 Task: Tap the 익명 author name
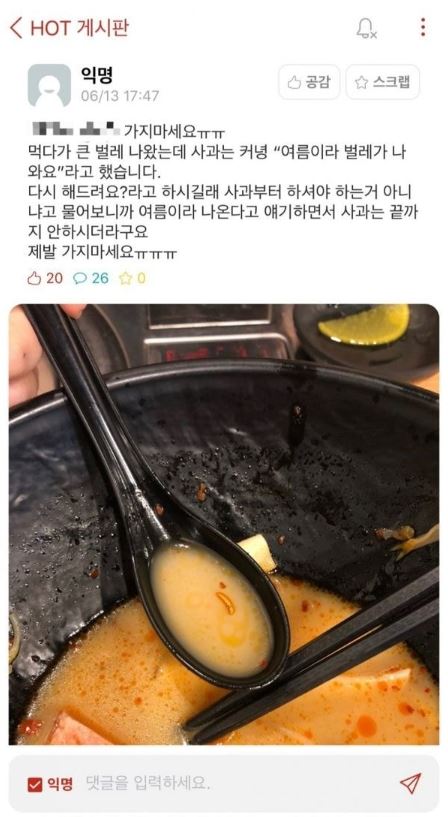(96, 75)
